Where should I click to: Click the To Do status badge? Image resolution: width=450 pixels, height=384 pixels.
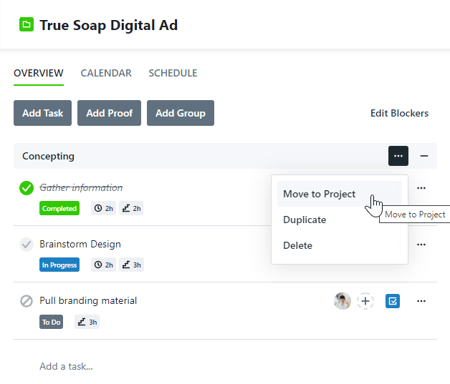click(x=51, y=322)
